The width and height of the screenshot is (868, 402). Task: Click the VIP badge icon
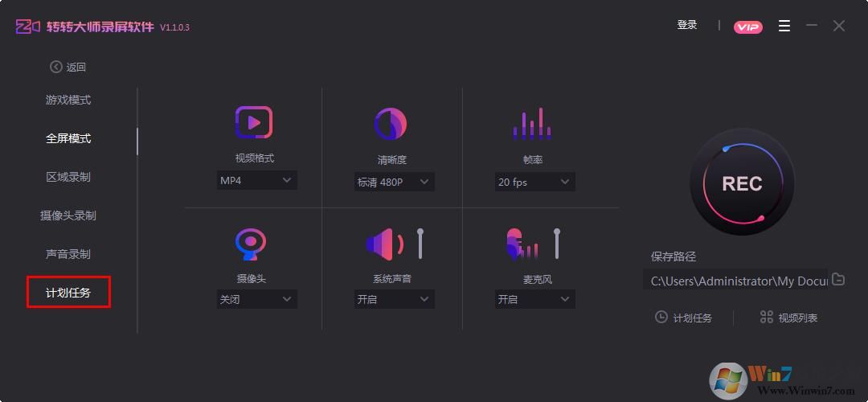(748, 27)
